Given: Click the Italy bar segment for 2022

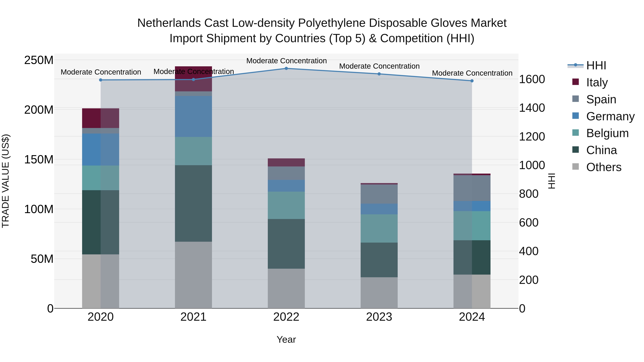Looking at the screenshot, I should (286, 162).
